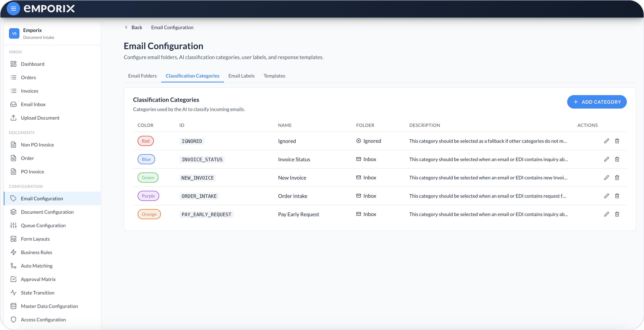The height and width of the screenshot is (330, 644).
Task: Open Business Rules configuration
Action: pyautogui.click(x=53, y=252)
